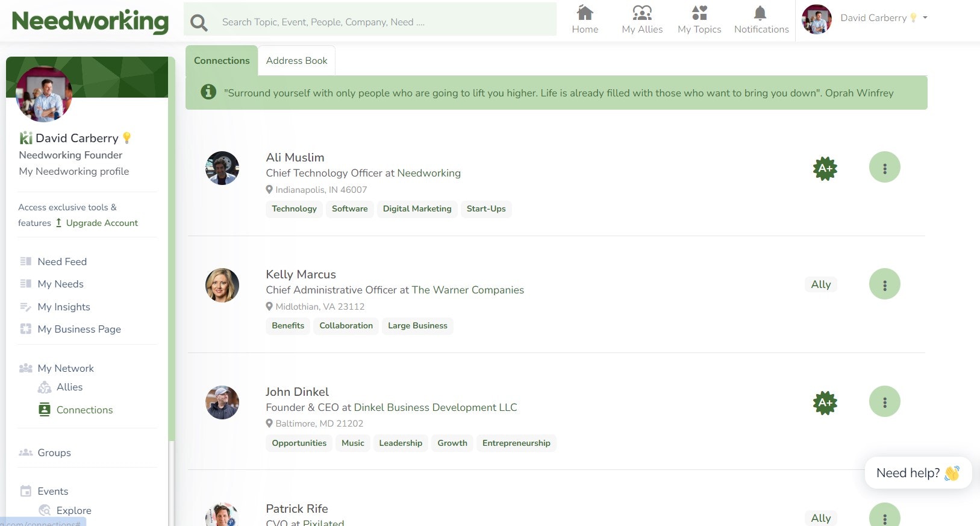Open My Topics in the top bar
This screenshot has height=526, width=980.
pos(699,20)
